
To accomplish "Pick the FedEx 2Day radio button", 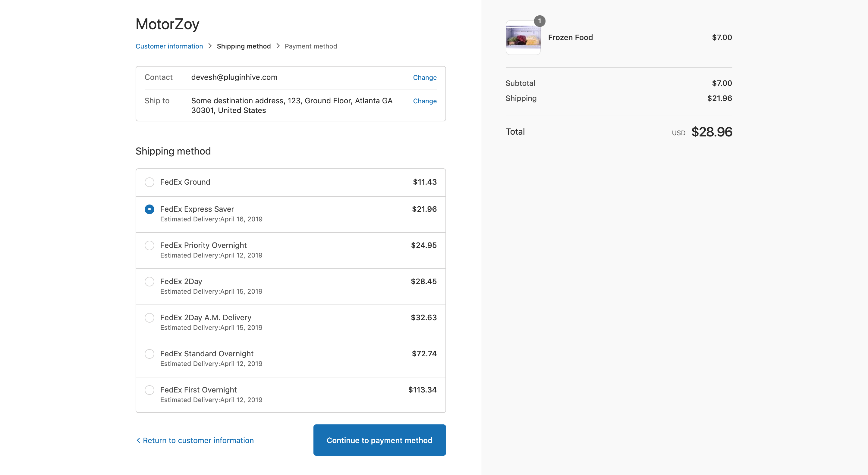I will (149, 281).
